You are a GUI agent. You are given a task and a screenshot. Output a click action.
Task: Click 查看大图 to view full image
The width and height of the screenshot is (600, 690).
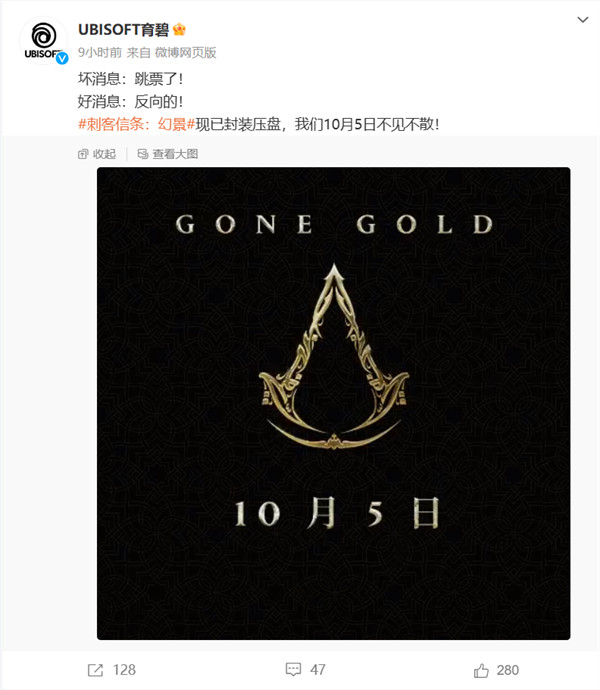tap(175, 154)
